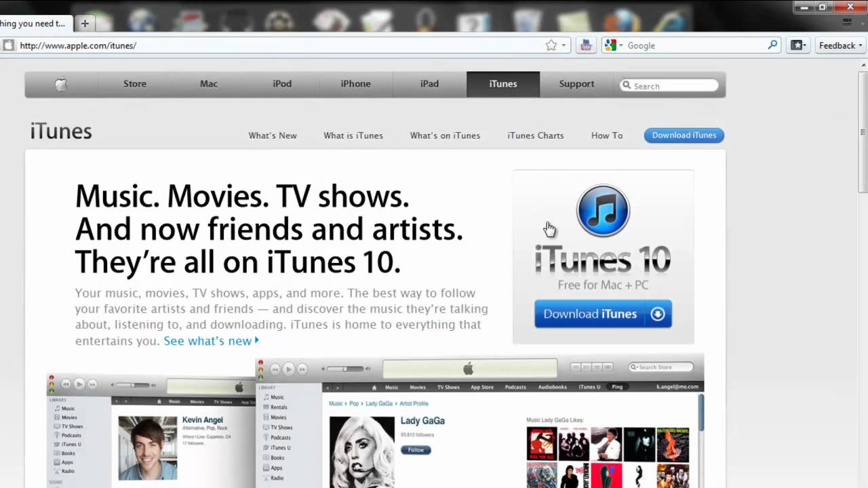Viewport: 868px width, 488px height.
Task: Open the iPod section in the Apple nav bar
Action: (x=282, y=84)
